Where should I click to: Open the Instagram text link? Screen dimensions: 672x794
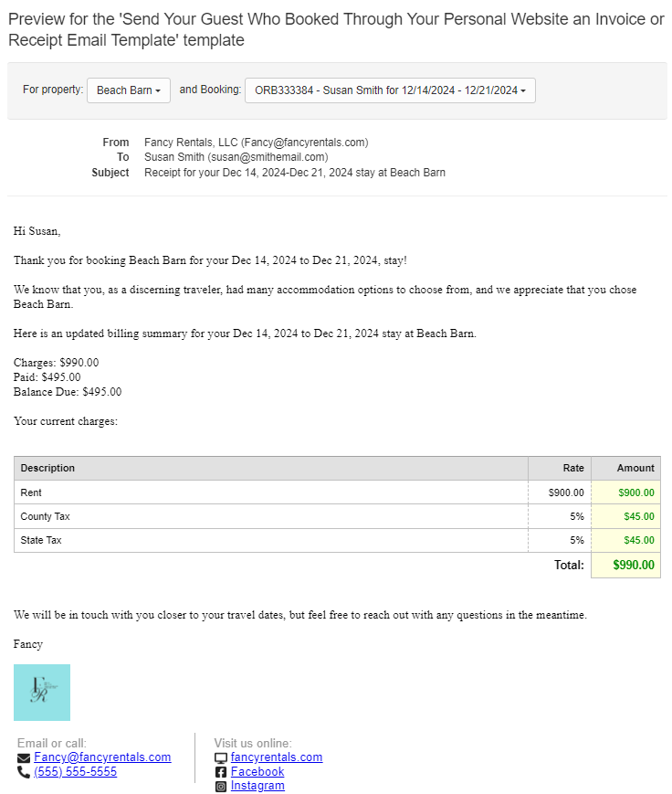coord(257,786)
